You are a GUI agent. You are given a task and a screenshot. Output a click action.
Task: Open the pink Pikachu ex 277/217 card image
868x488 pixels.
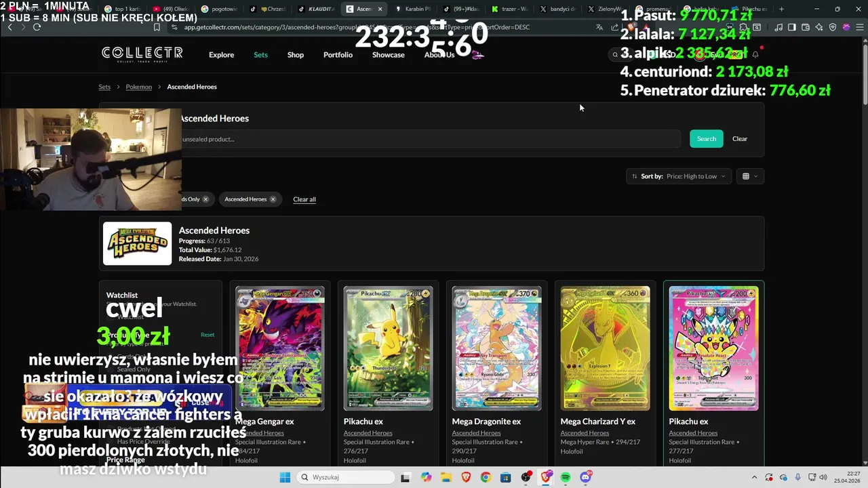(x=714, y=348)
